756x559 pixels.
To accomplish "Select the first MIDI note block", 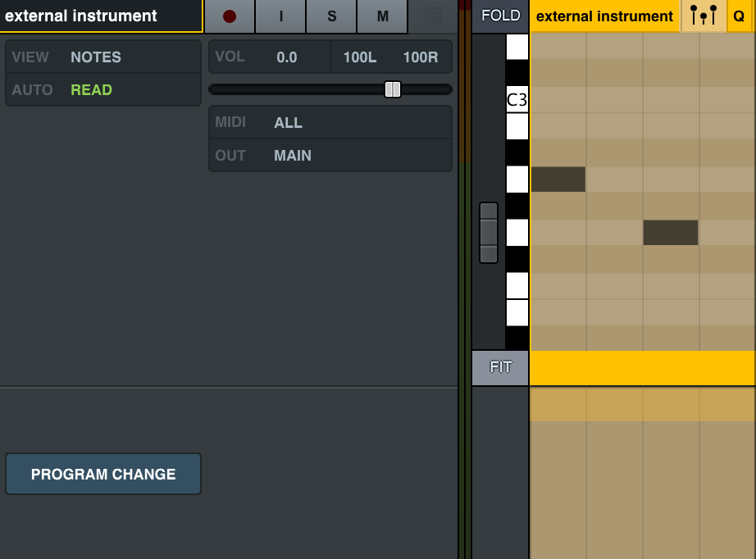I will pos(558,180).
